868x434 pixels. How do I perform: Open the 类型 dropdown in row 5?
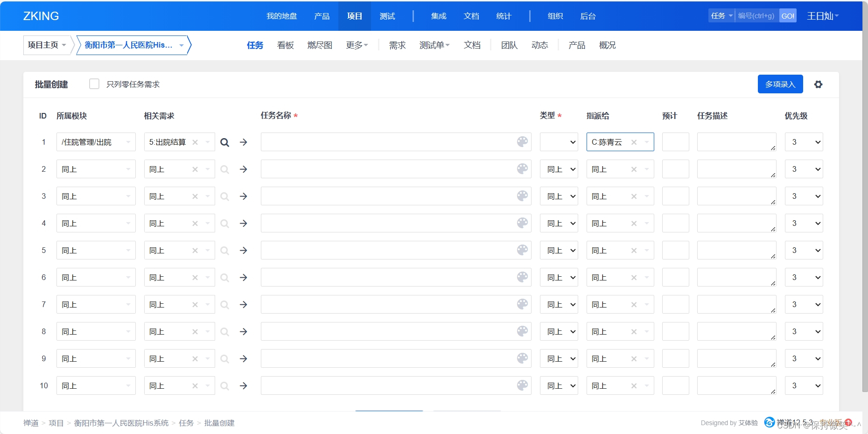(559, 250)
